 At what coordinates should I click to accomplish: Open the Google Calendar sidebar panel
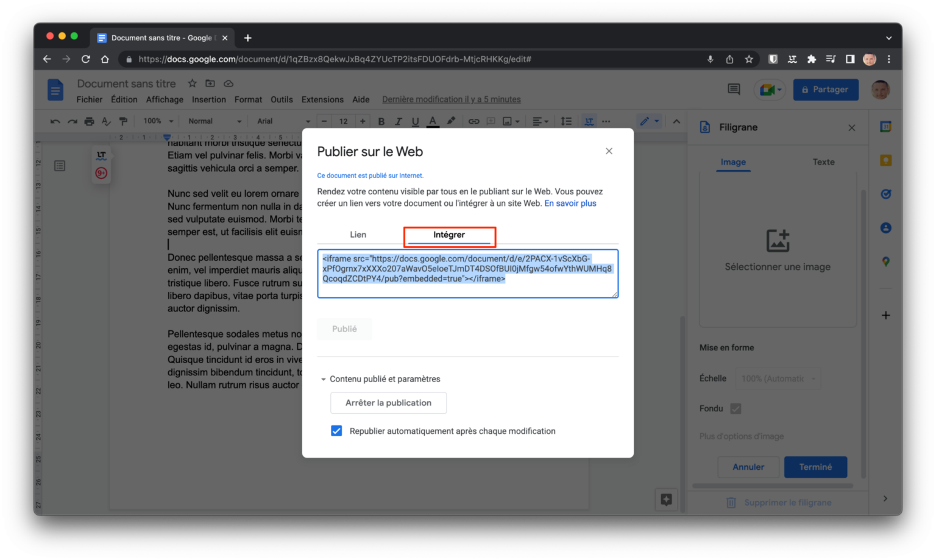click(885, 126)
